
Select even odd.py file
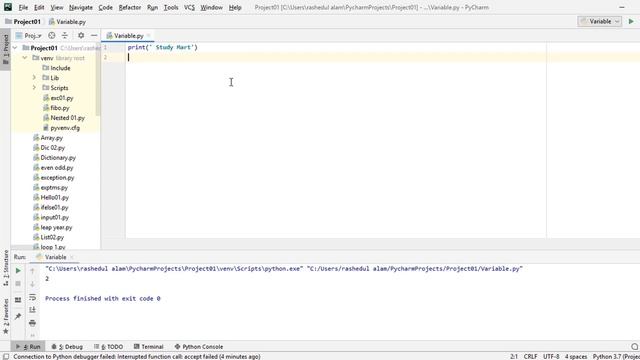pos(53,167)
